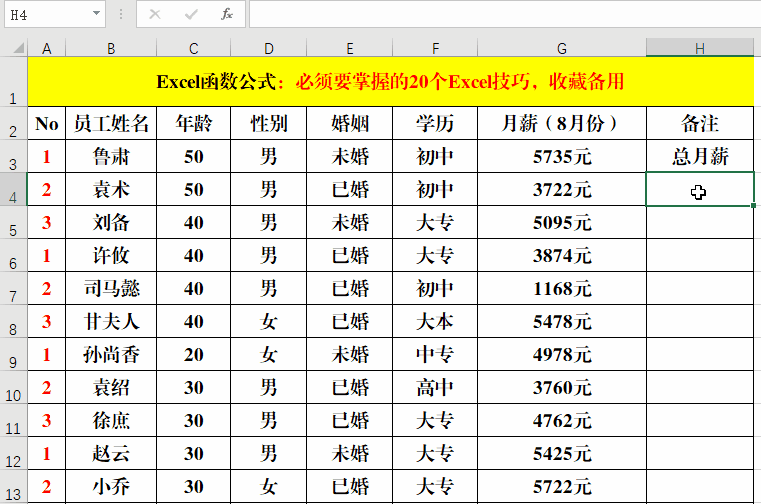Click the name cell 袁绍
Viewport: 761px width, 504px height.
tap(111, 387)
